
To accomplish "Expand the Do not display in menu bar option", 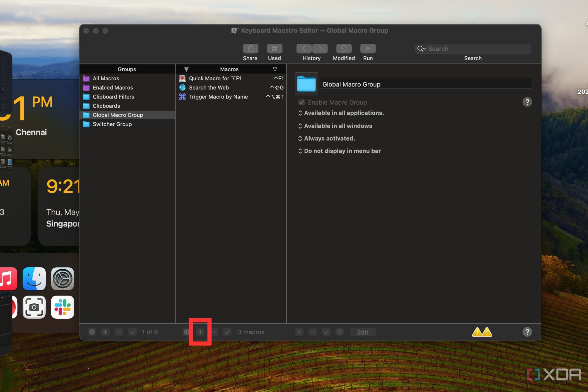I will 300,151.
